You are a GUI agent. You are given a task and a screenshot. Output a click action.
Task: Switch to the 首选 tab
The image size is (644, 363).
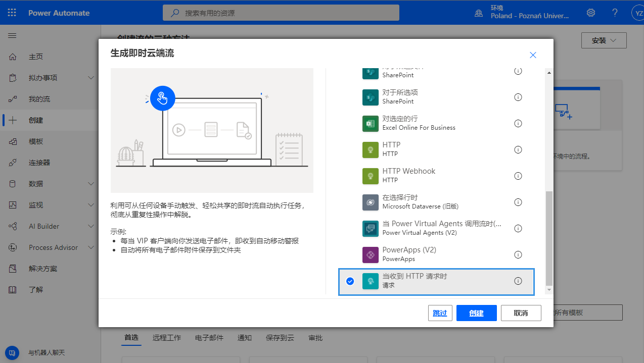point(131,338)
